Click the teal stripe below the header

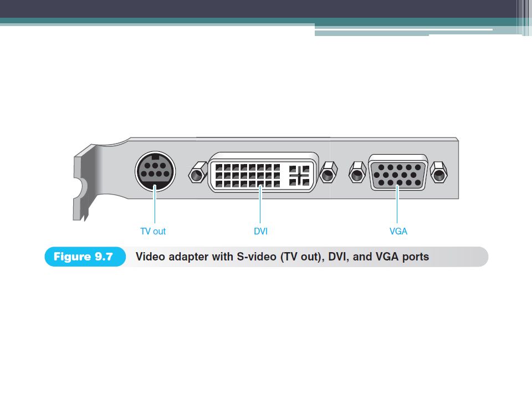click(258, 21)
